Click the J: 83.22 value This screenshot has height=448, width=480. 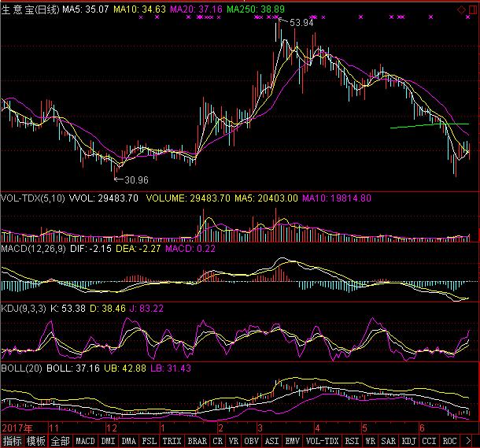[x=146, y=308]
